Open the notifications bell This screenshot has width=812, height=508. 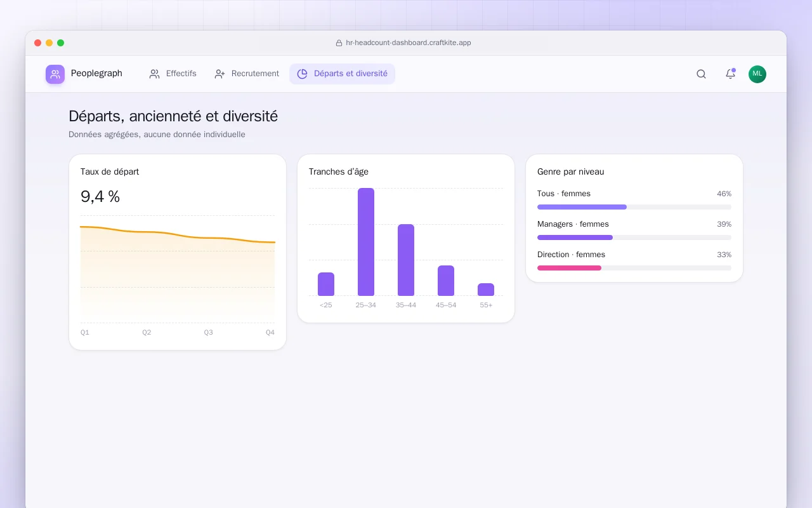coord(730,74)
